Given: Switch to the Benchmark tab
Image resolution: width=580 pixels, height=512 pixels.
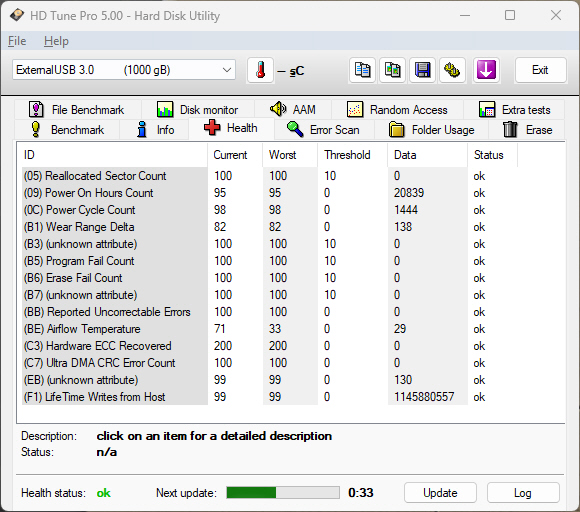Looking at the screenshot, I should click(x=67, y=130).
